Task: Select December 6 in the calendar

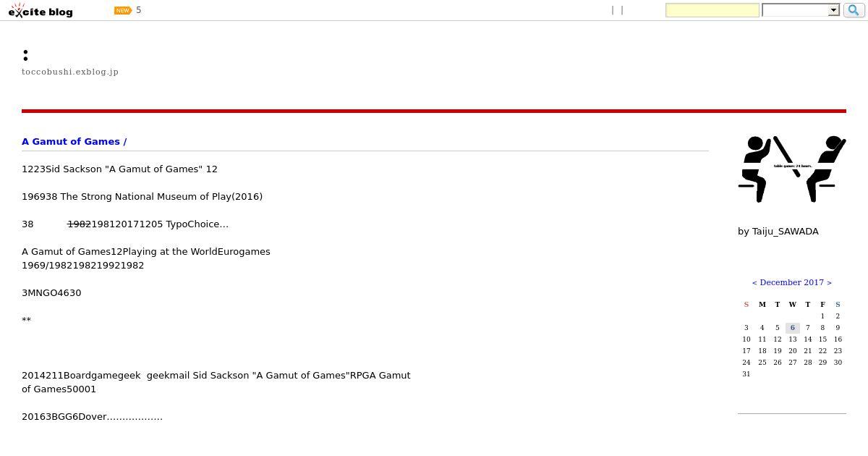Action: click(793, 328)
